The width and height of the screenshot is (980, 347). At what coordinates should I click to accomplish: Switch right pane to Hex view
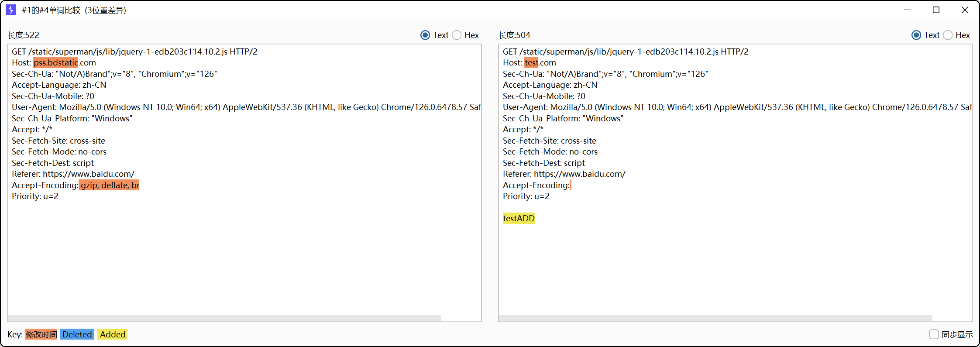[948, 35]
